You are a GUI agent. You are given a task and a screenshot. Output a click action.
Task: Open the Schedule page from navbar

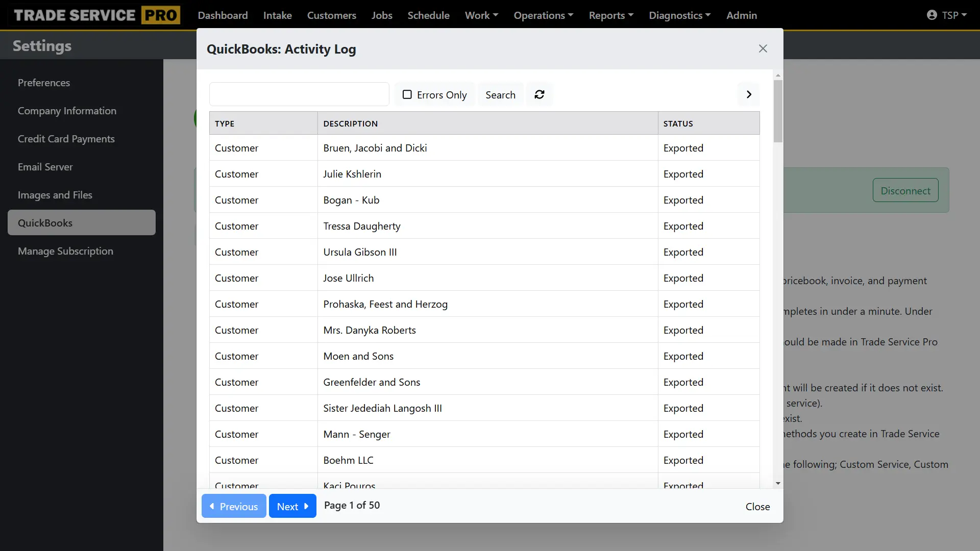pos(428,15)
